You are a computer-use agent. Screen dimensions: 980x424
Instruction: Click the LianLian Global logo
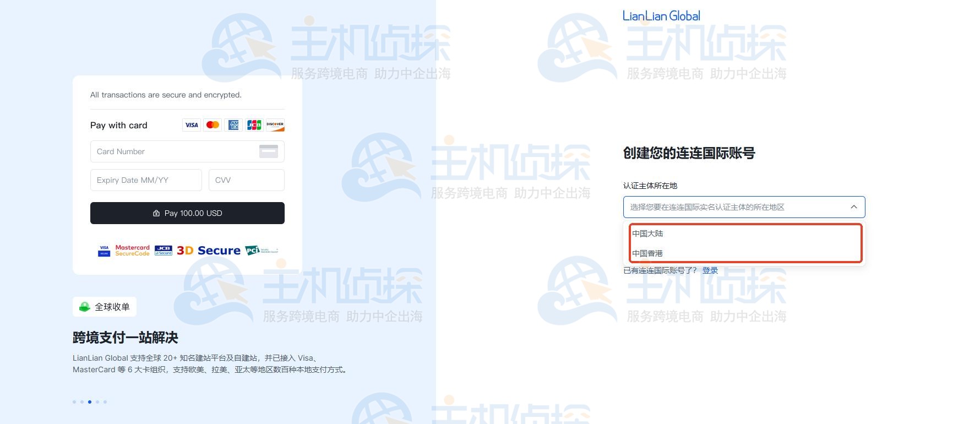pos(661,15)
